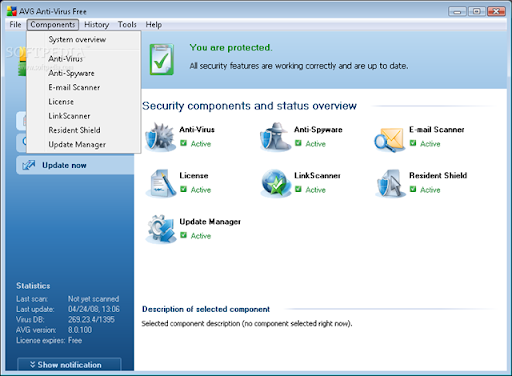Click the green Active check under Anti-Spyware

298,143
